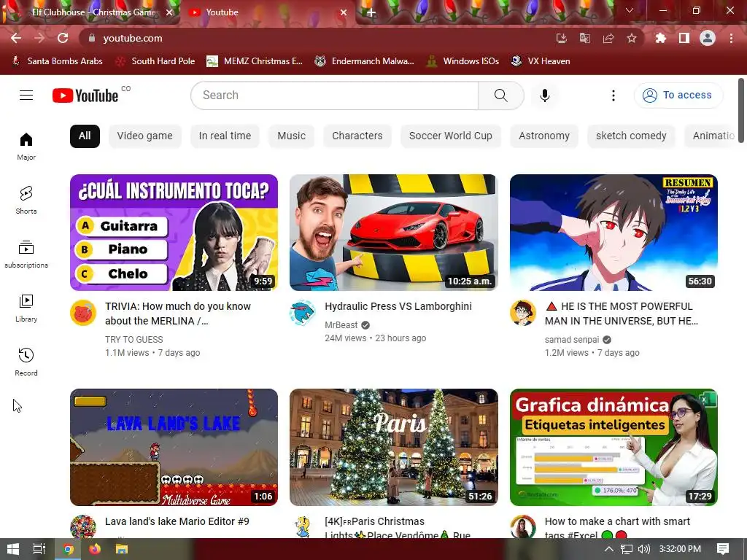Click the YouTube Search field
This screenshot has height=560, width=747.
tap(334, 96)
